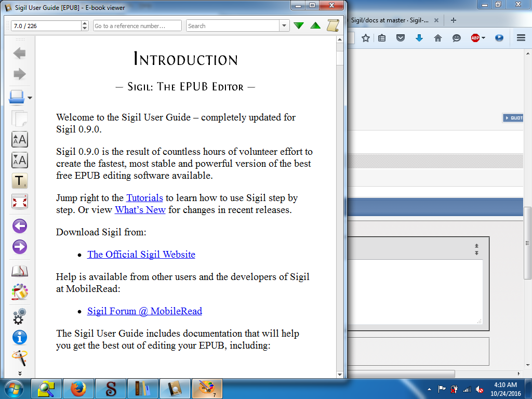
Task: Go to next page purple arrow
Action: click(x=19, y=247)
